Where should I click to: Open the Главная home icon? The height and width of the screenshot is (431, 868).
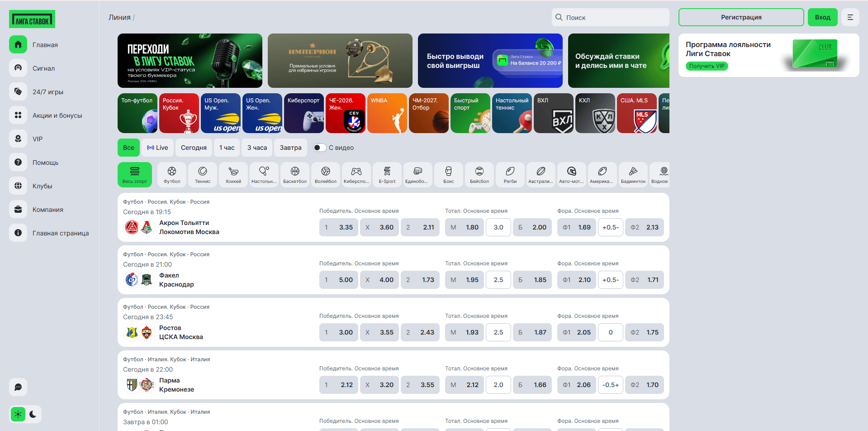click(x=18, y=44)
